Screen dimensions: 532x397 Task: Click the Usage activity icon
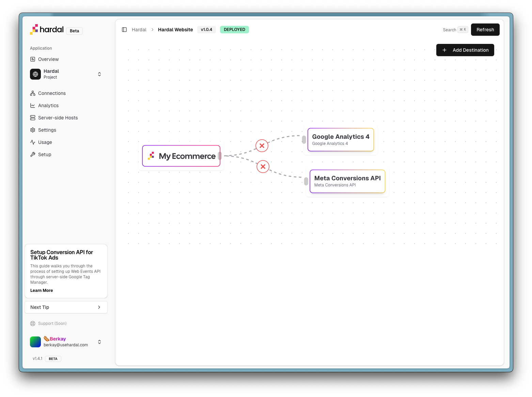(x=33, y=142)
